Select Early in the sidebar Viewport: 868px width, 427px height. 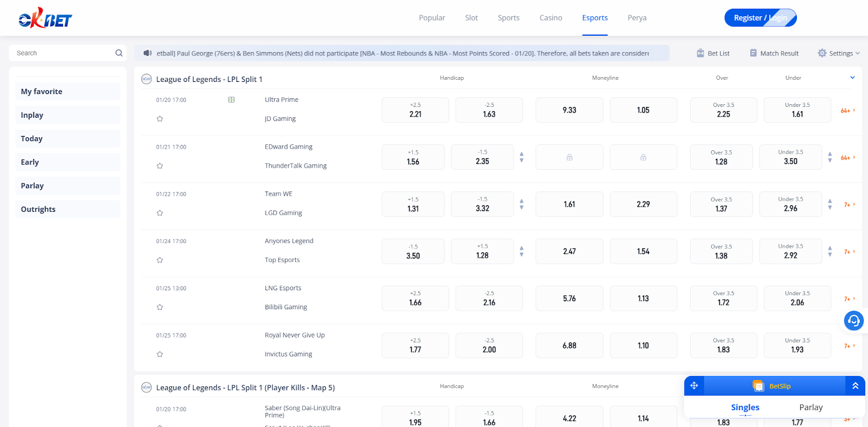click(x=68, y=162)
